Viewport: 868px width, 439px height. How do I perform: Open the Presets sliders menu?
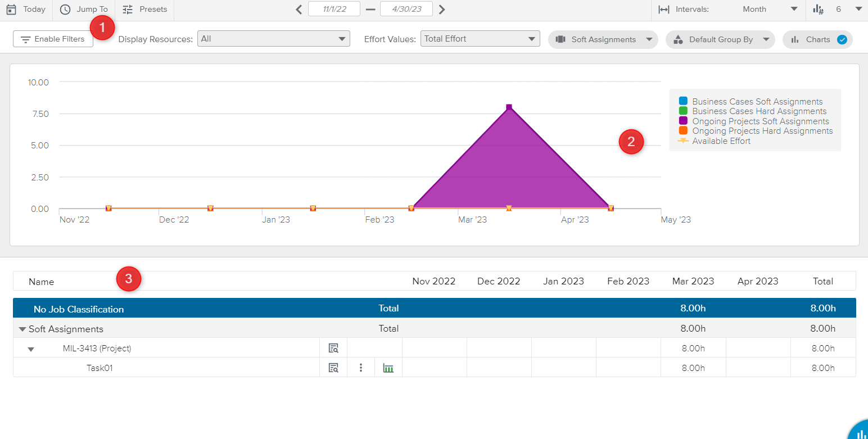tap(128, 10)
